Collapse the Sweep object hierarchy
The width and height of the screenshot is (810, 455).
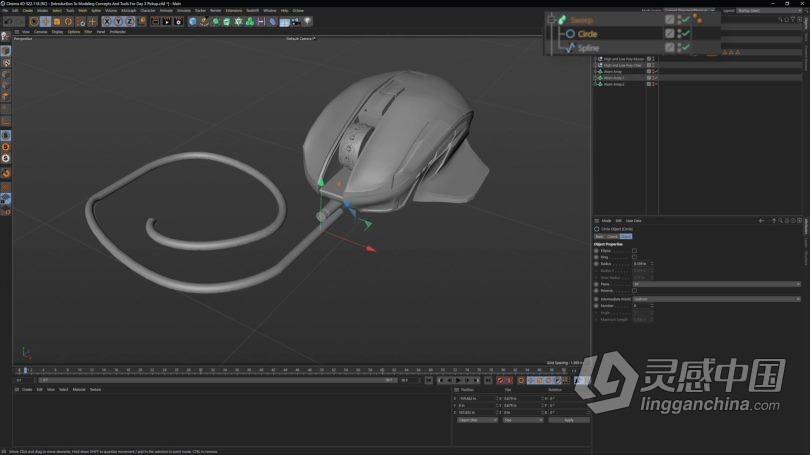(x=551, y=20)
